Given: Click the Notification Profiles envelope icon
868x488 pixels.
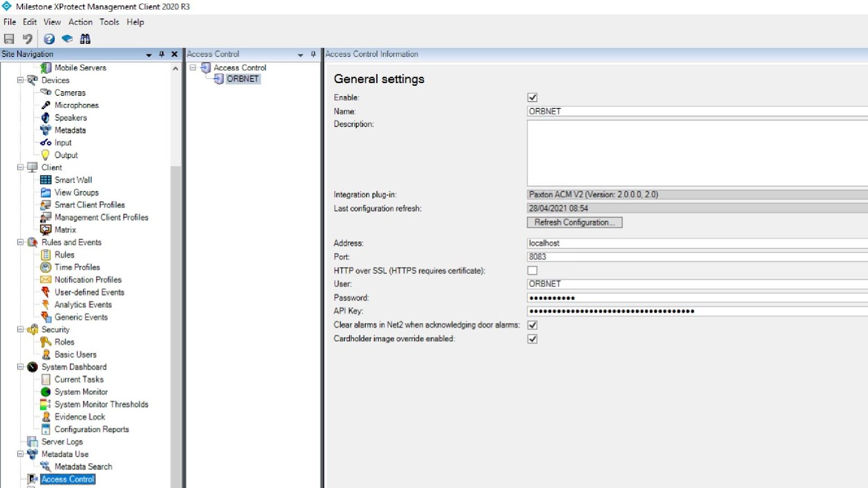Looking at the screenshot, I should (x=46, y=280).
